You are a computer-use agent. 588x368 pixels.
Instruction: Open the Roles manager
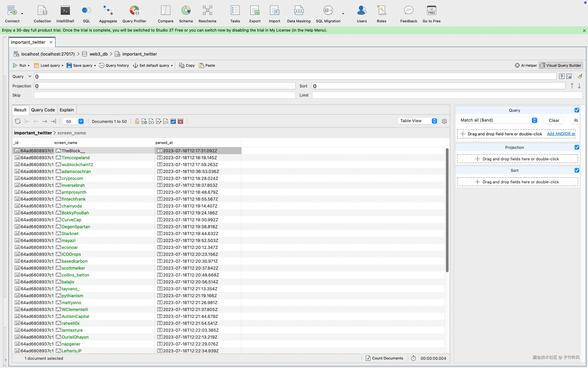coord(381,14)
